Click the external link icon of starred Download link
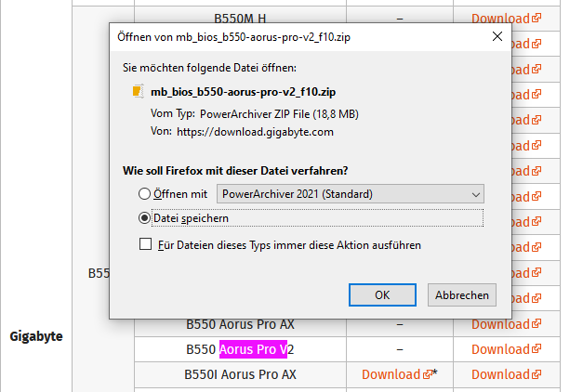Viewport: 583px width, 392px height. click(x=428, y=373)
